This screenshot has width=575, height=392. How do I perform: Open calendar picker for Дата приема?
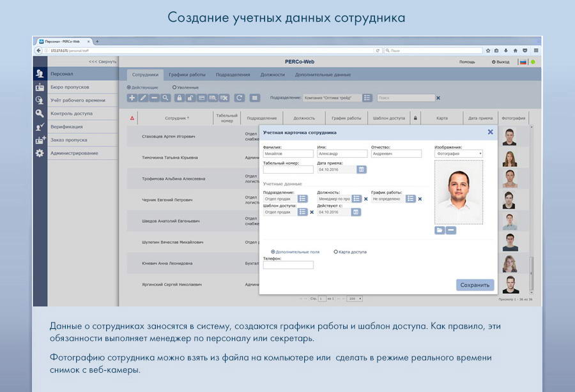pyautogui.click(x=362, y=169)
